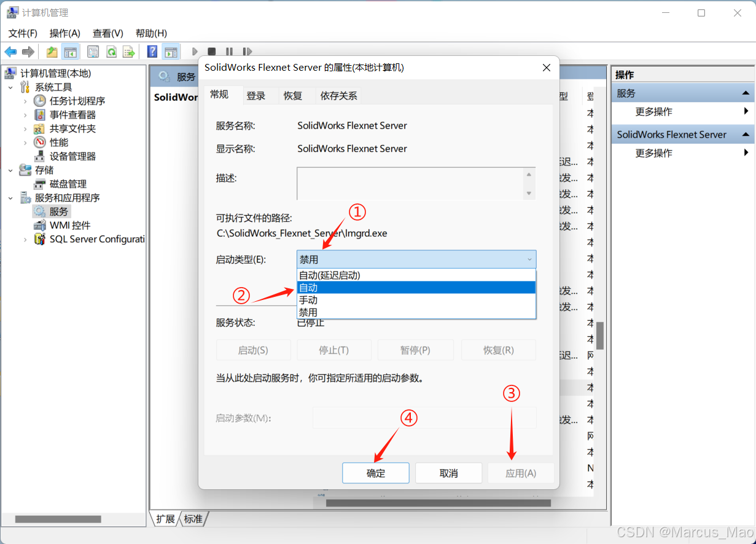Open the 启动类型 combo box
The height and width of the screenshot is (544, 756).
(x=416, y=259)
